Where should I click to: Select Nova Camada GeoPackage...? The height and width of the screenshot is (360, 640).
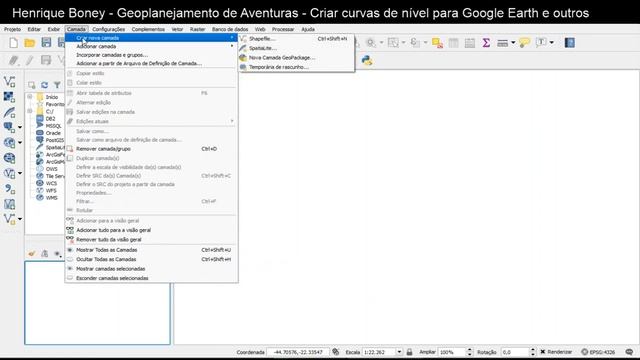click(x=297, y=58)
